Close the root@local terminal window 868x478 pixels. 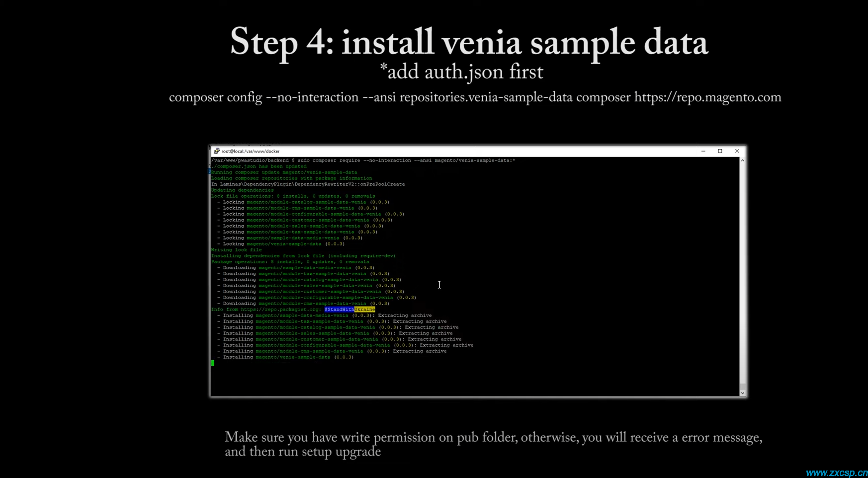point(737,151)
